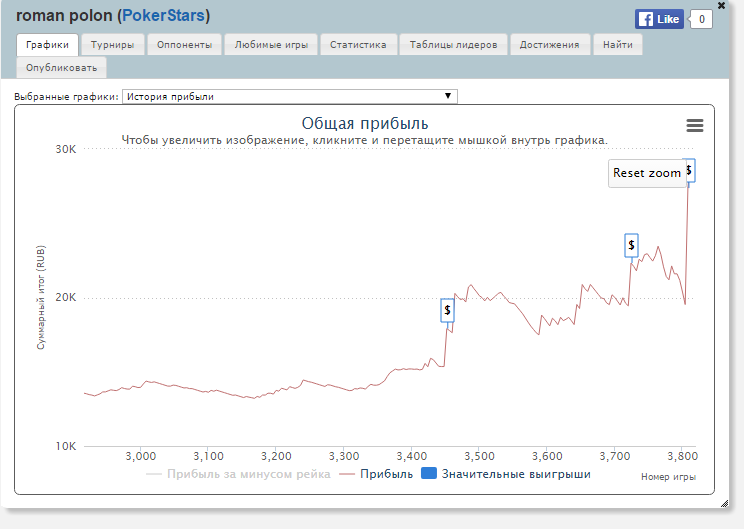The width and height of the screenshot is (744, 529).
Task: Close the player popup with X
Action: (721, 6)
